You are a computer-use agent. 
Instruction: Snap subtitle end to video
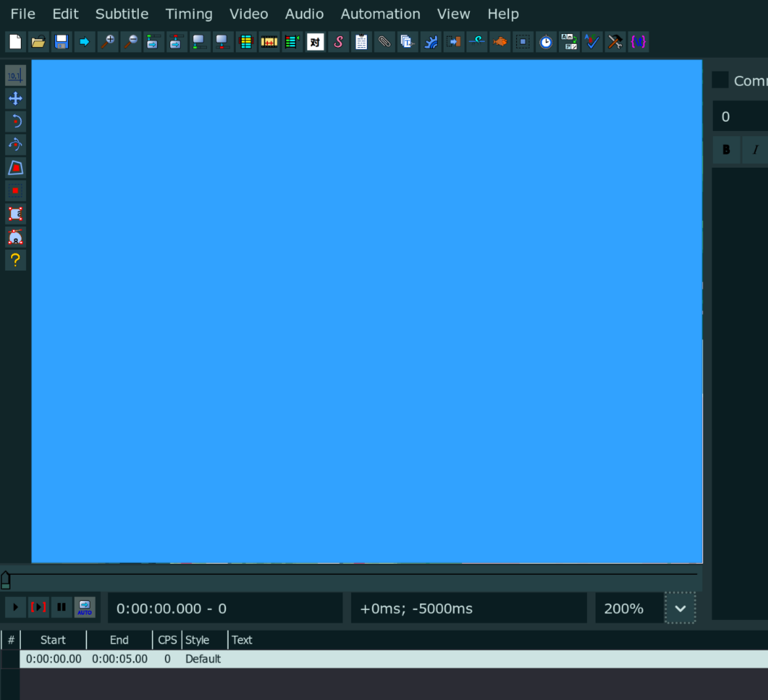coord(222,42)
